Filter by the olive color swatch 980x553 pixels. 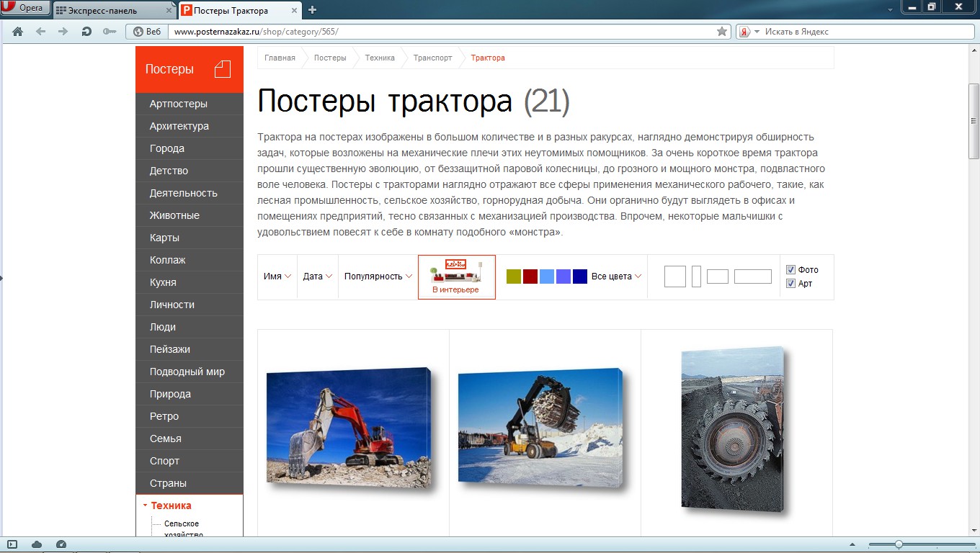513,276
